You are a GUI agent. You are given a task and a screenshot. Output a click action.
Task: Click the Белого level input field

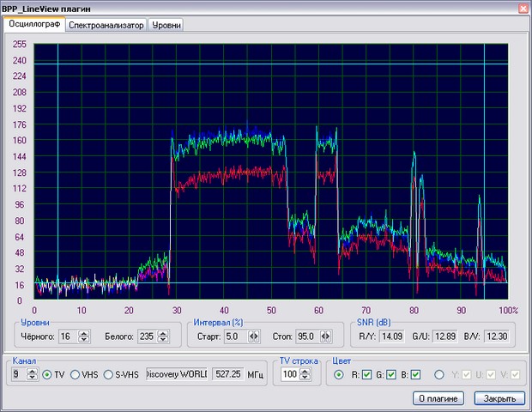pos(148,336)
